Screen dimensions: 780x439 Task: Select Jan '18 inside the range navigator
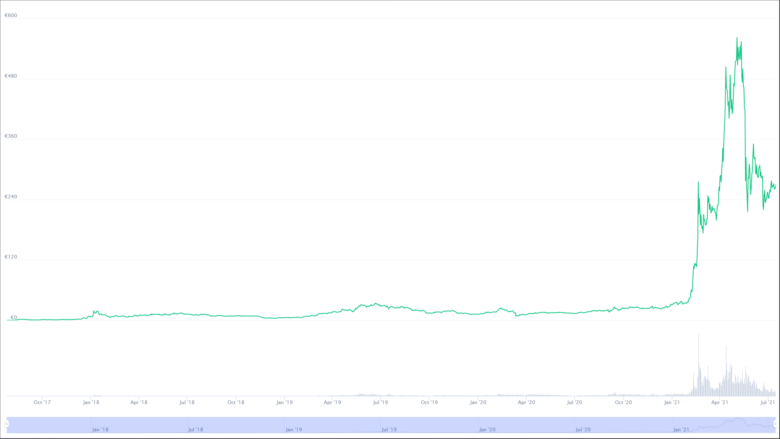(x=100, y=430)
